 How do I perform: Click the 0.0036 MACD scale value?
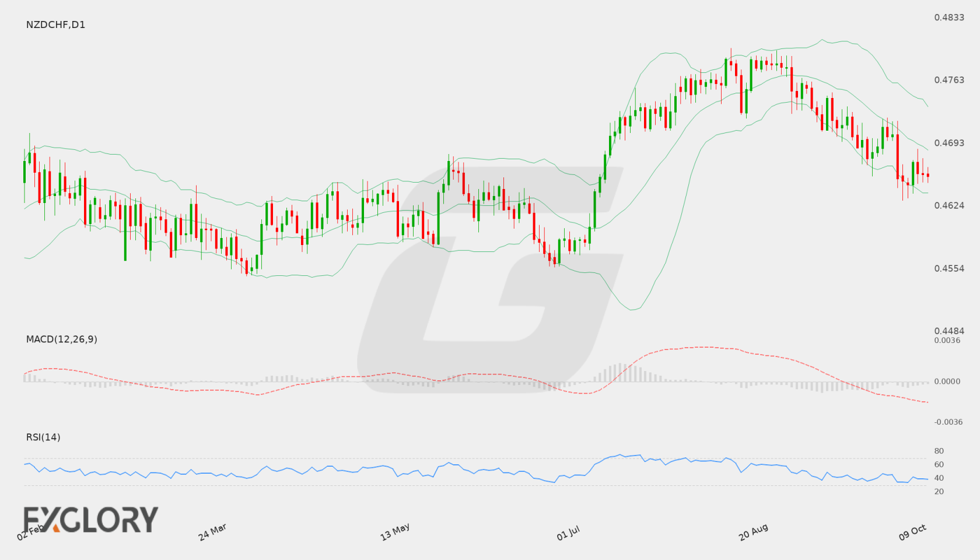[x=947, y=340]
